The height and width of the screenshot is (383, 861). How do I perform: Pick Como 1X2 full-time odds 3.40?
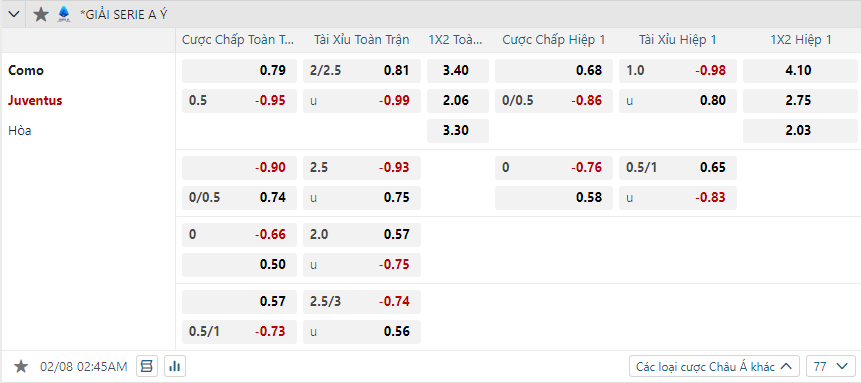[458, 70]
